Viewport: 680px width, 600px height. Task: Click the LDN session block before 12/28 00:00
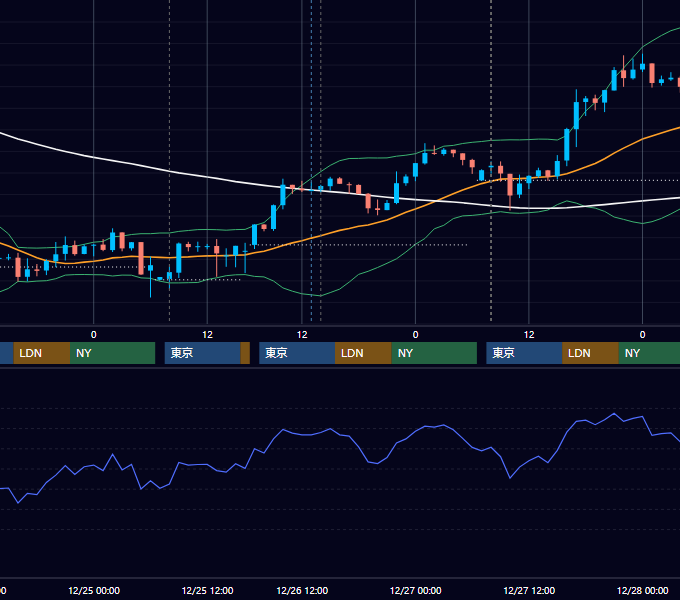pyautogui.click(x=591, y=353)
